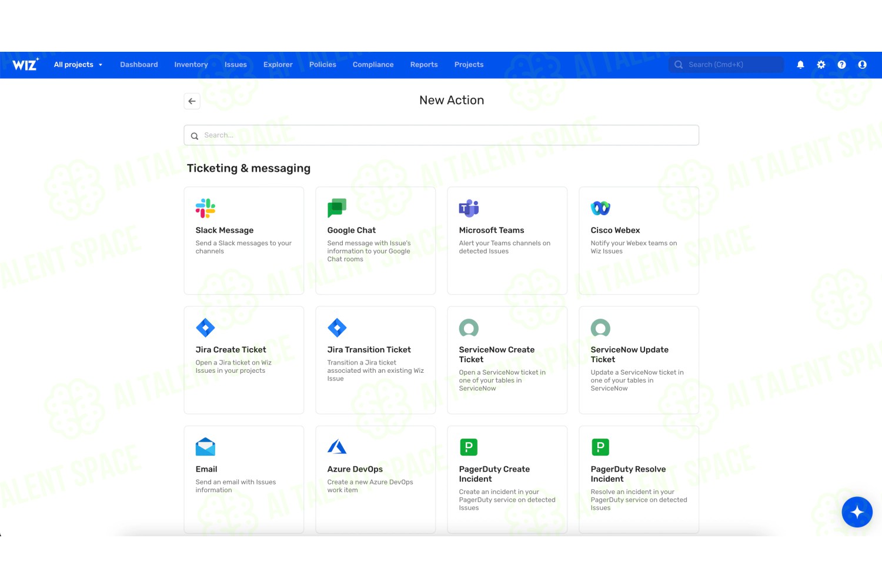
Task: Open the Compliance section
Action: coord(373,65)
